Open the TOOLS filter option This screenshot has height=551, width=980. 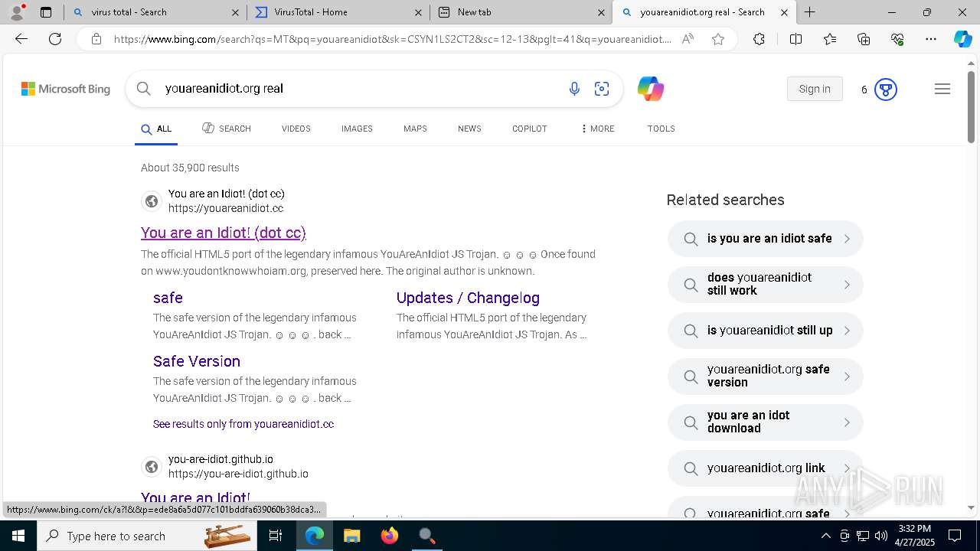point(661,129)
